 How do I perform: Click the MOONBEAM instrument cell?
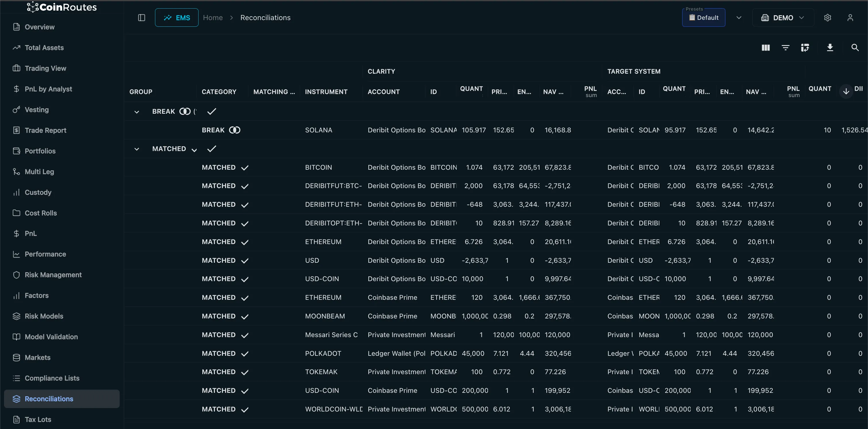[325, 316]
